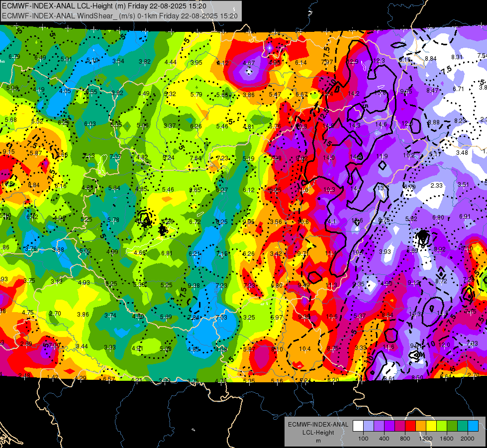Click the wind shear value 5.19
This screenshot has height=448, width=487.
coord(248,159)
